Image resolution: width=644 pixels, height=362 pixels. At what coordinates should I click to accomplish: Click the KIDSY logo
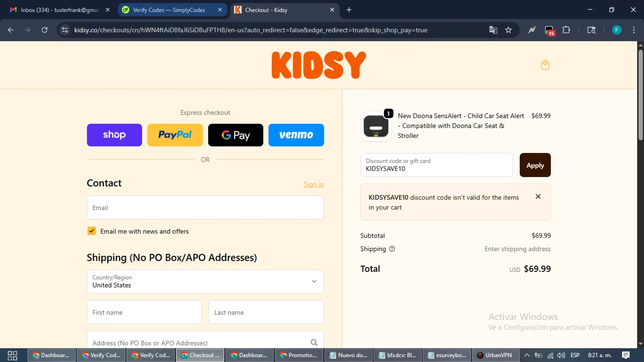click(x=319, y=65)
